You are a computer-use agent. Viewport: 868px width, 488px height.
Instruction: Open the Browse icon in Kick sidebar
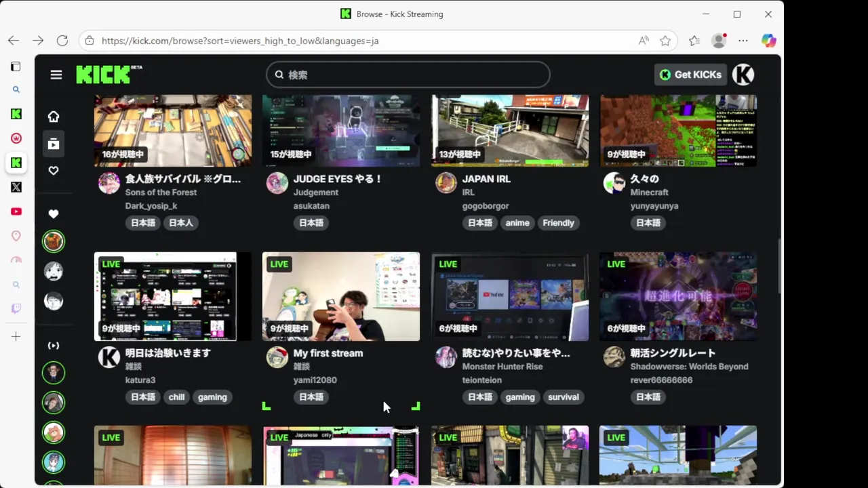tap(54, 144)
